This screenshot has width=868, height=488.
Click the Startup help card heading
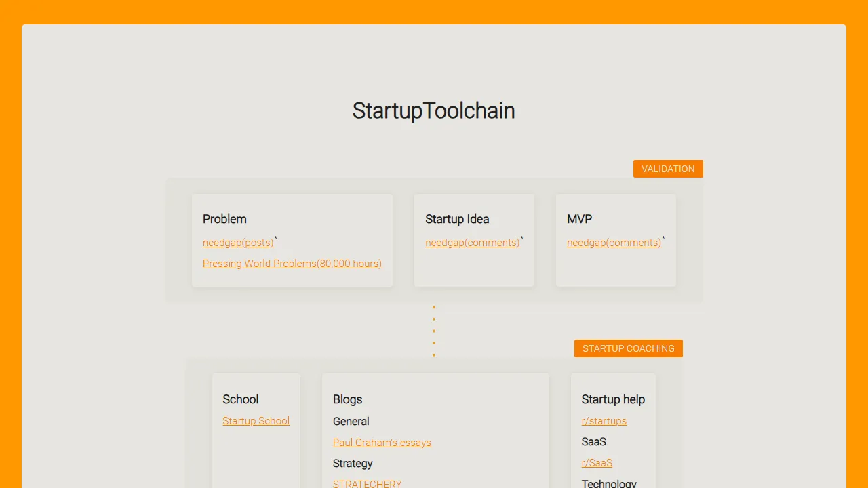613,399
